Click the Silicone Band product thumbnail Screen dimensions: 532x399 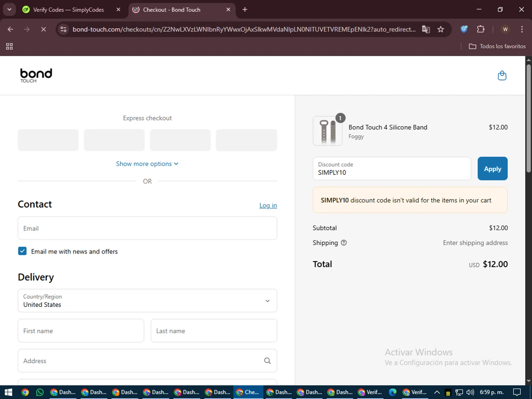[x=328, y=131]
